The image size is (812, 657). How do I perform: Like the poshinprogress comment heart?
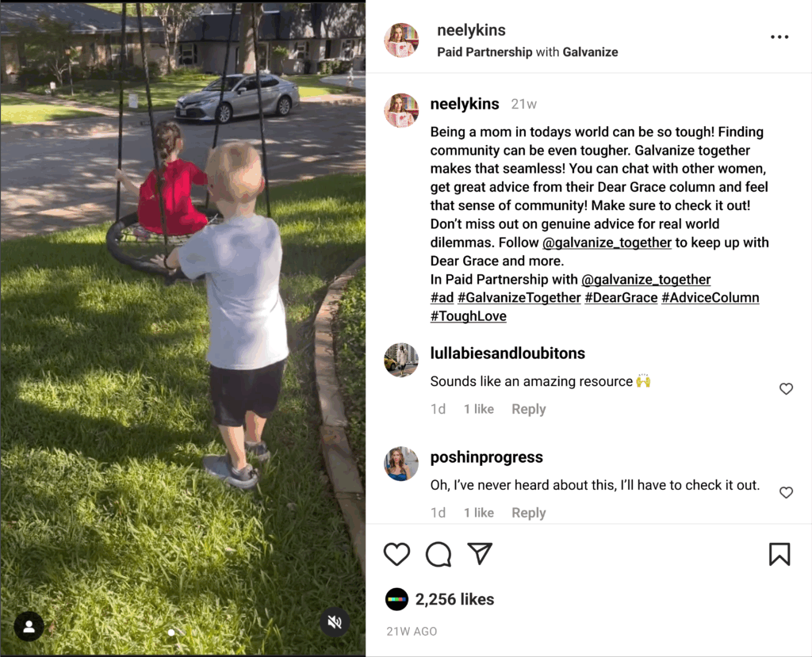[786, 492]
